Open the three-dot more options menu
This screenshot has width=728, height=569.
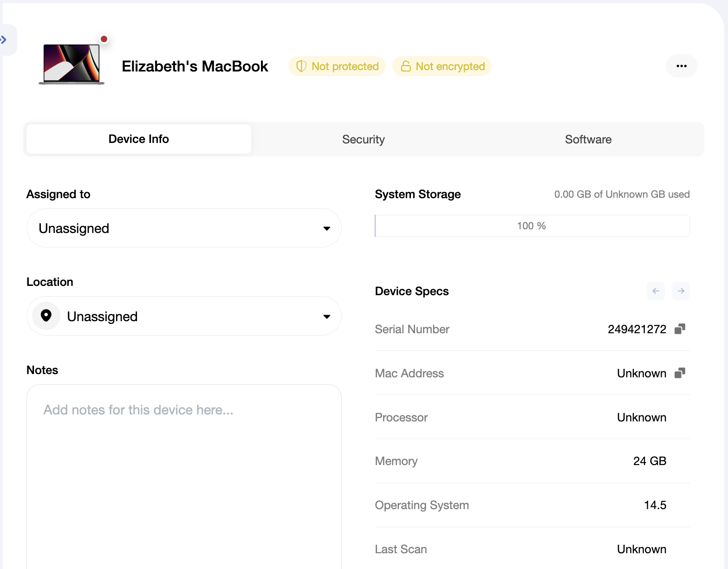tap(681, 66)
